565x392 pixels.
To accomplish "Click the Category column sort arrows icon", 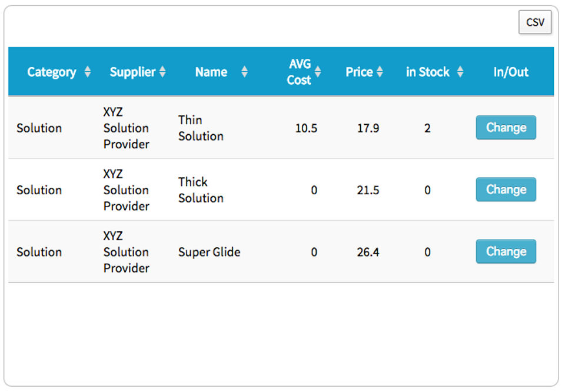I will pyautogui.click(x=88, y=72).
